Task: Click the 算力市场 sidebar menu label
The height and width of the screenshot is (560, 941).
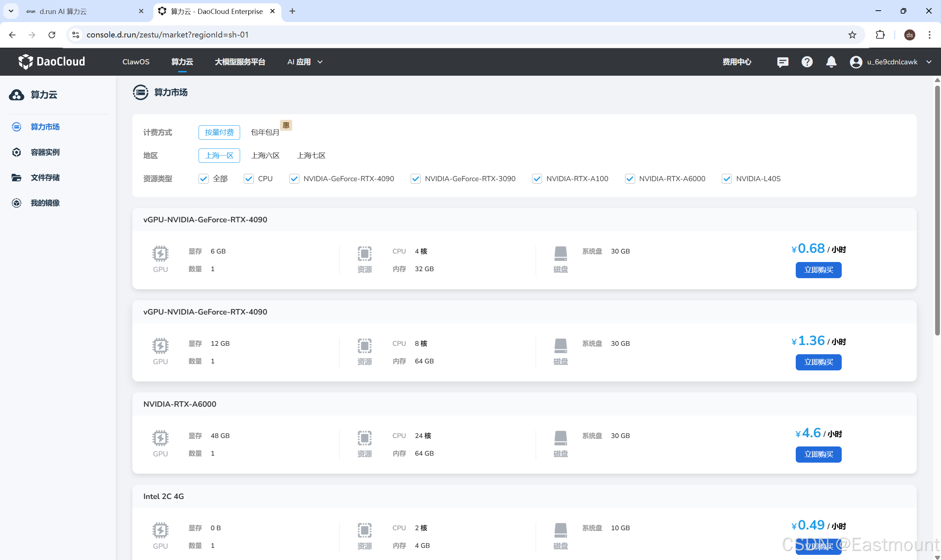Action: tap(45, 127)
